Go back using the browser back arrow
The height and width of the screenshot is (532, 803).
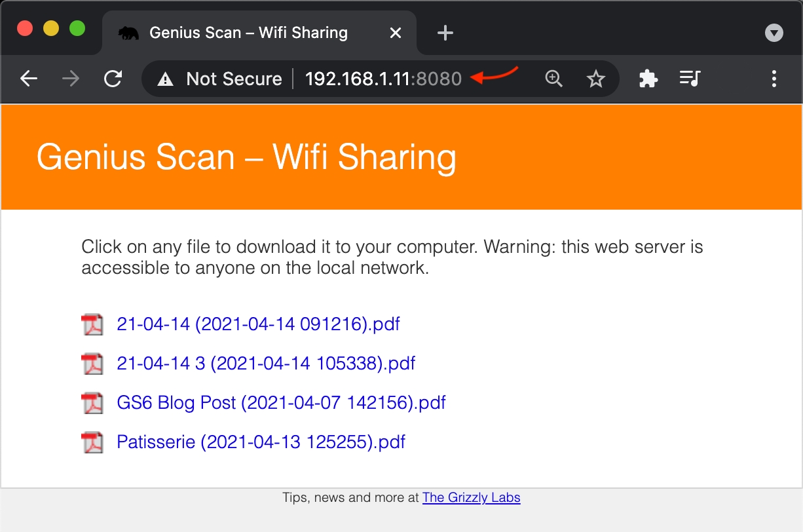point(29,79)
